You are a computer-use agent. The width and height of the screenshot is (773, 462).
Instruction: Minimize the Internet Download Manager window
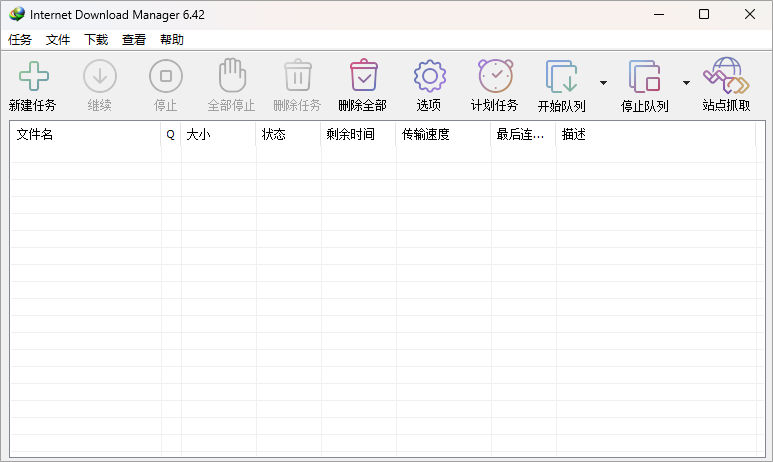[659, 14]
